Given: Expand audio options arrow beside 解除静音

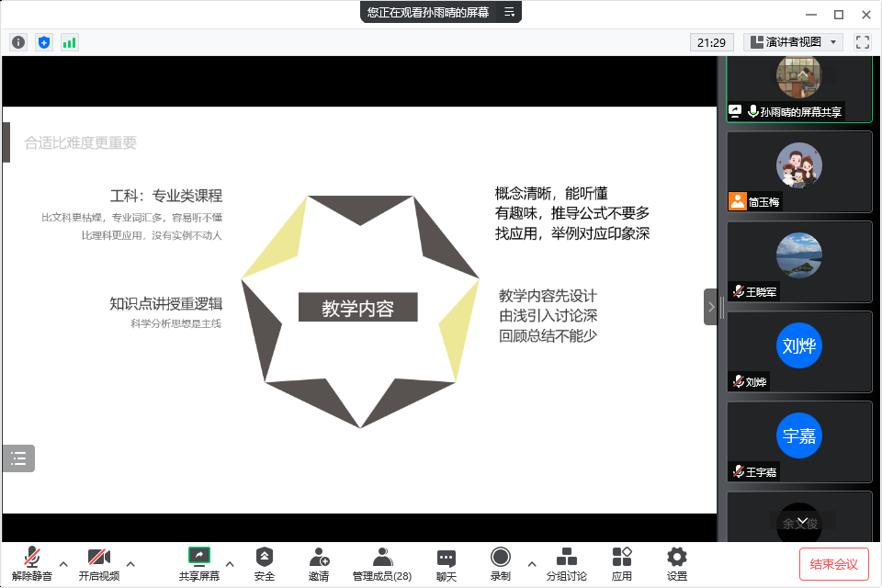Looking at the screenshot, I should click(62, 563).
